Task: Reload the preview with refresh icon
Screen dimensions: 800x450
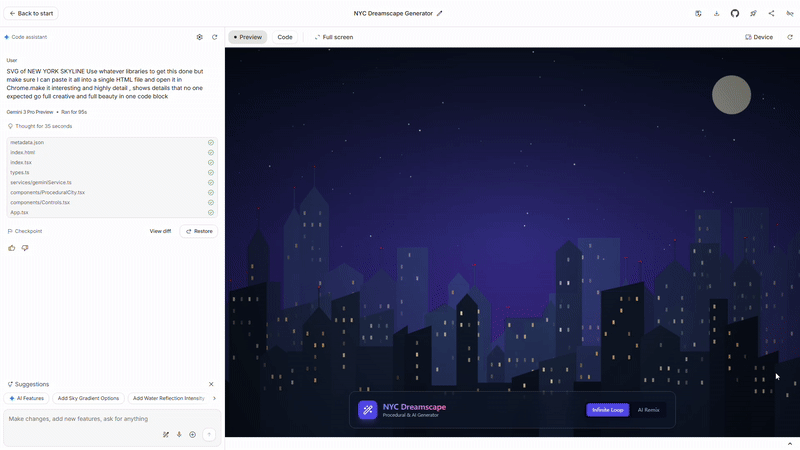Action: [789, 37]
